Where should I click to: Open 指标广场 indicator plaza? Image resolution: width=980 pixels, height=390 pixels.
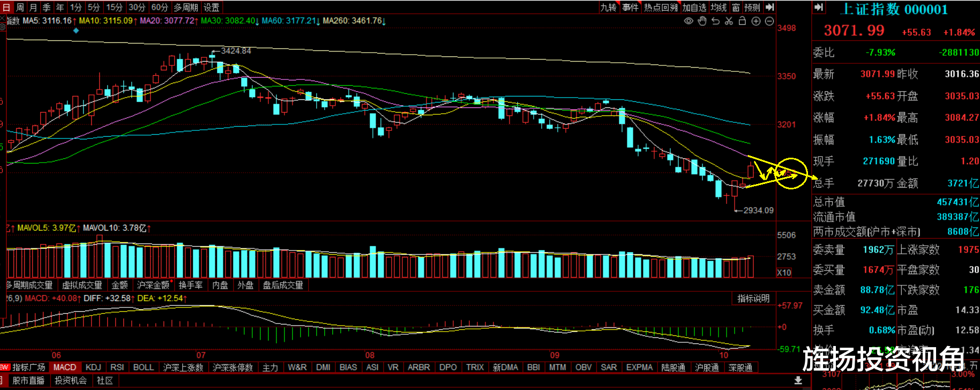coord(29,367)
